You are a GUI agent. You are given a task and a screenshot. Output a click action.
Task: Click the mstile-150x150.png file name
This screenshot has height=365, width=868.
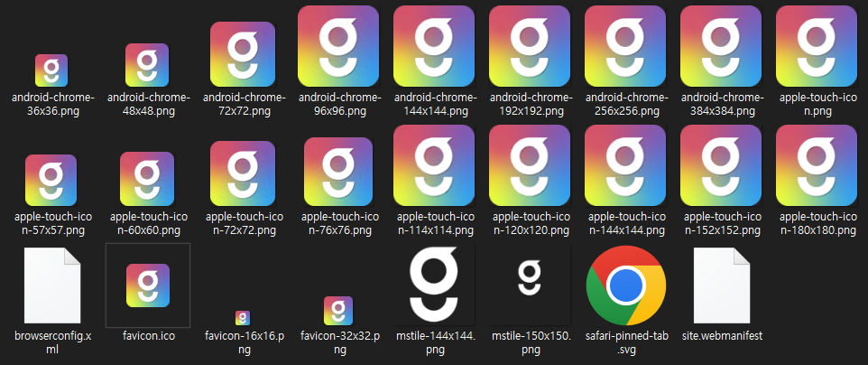pyautogui.click(x=531, y=342)
